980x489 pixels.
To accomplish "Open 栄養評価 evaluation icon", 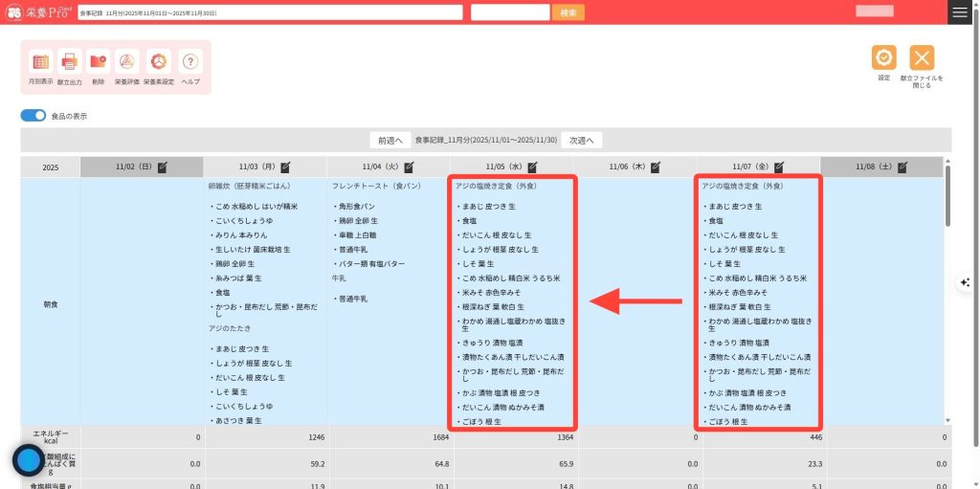I will (x=127, y=62).
